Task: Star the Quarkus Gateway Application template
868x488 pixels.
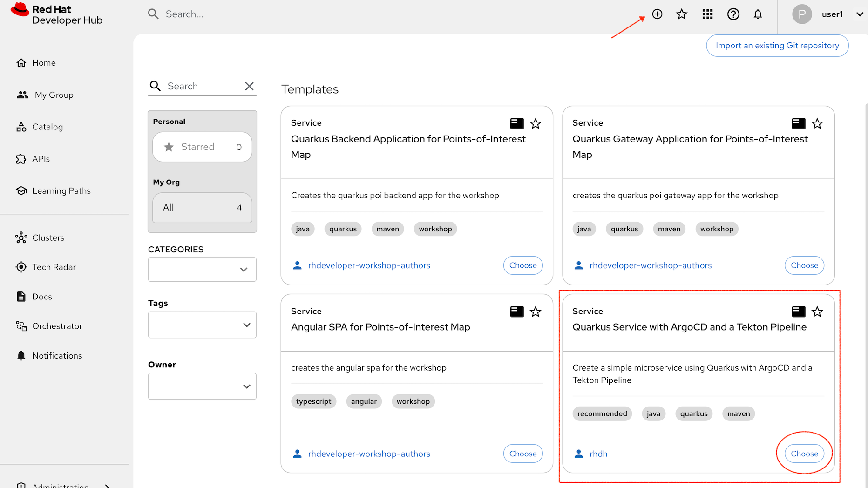Action: (817, 123)
